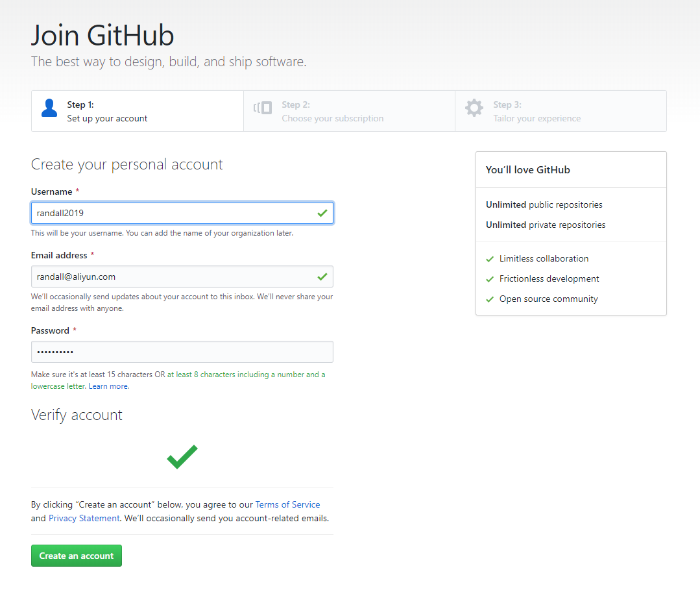Viewport: 700px width, 592px height.
Task: Click the Step 2 subscription icon
Action: tap(263, 108)
